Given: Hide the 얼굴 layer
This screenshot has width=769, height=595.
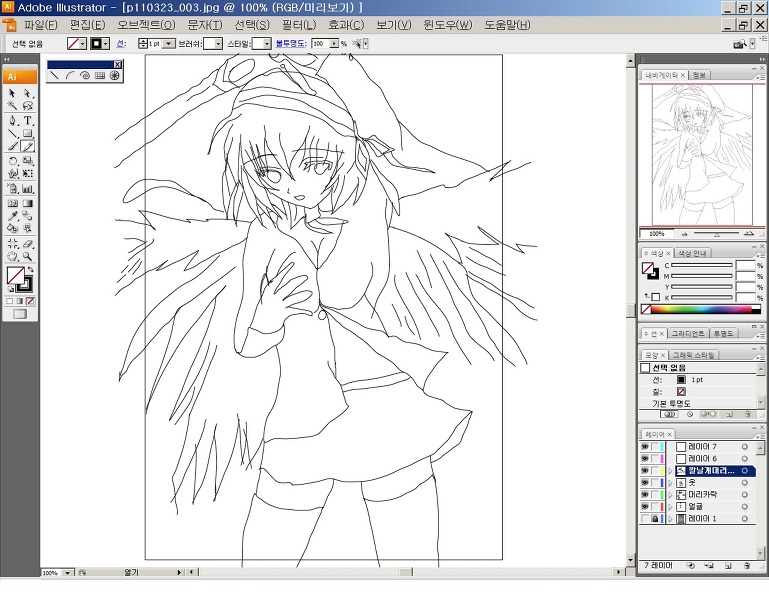Looking at the screenshot, I should pyautogui.click(x=645, y=506).
